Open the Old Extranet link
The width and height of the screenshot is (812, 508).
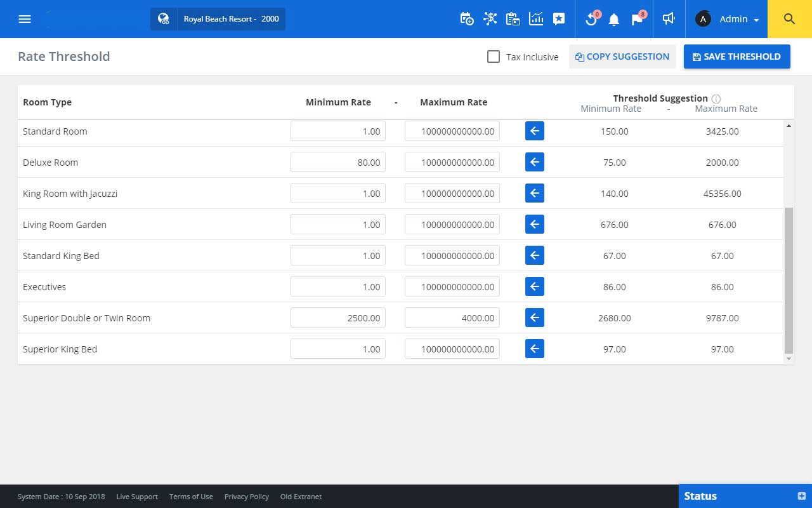click(301, 497)
